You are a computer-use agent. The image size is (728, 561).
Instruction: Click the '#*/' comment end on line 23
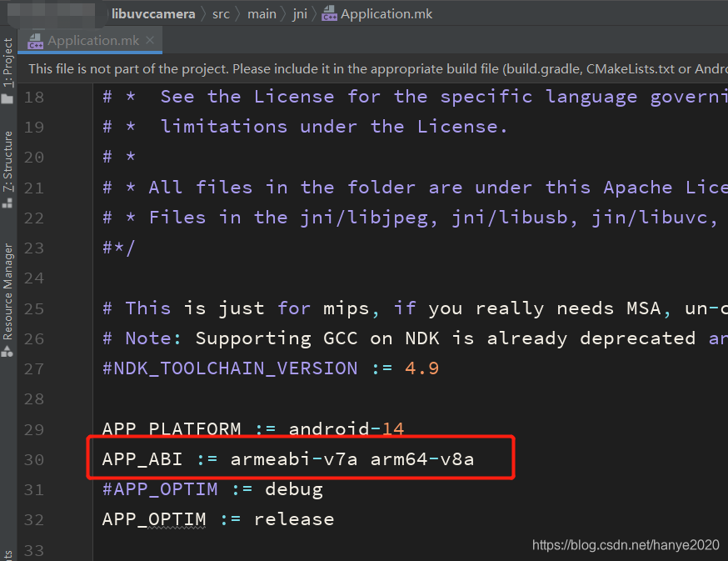(x=119, y=248)
